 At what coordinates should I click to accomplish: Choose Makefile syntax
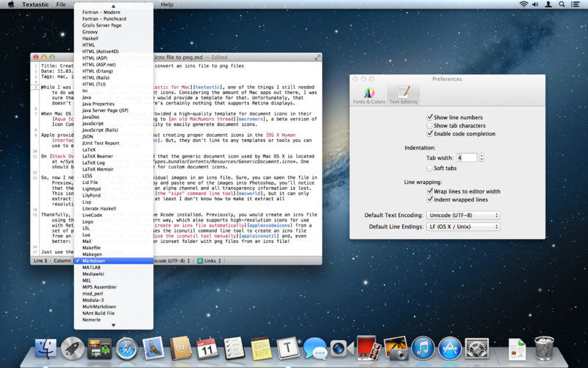pyautogui.click(x=114, y=247)
